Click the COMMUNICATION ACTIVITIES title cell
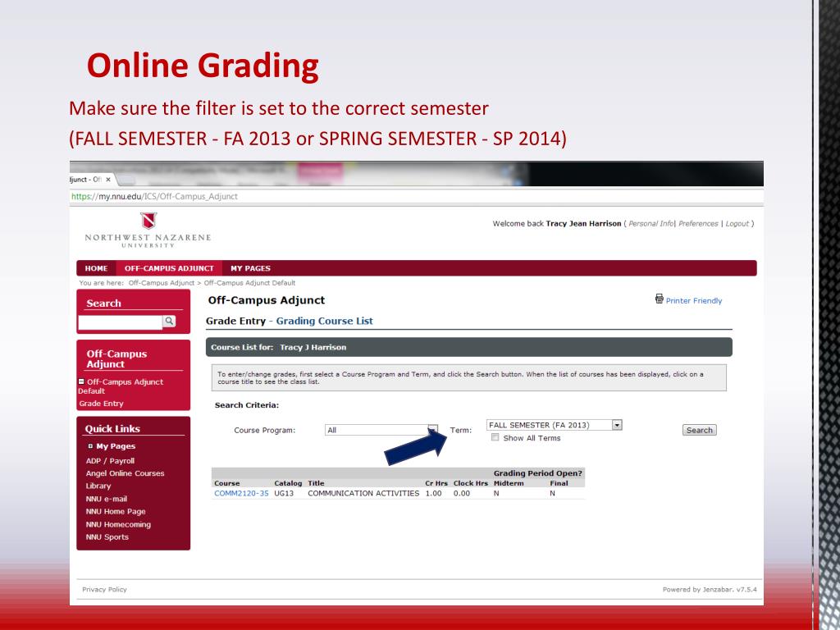This screenshot has width=840, height=630. (363, 493)
